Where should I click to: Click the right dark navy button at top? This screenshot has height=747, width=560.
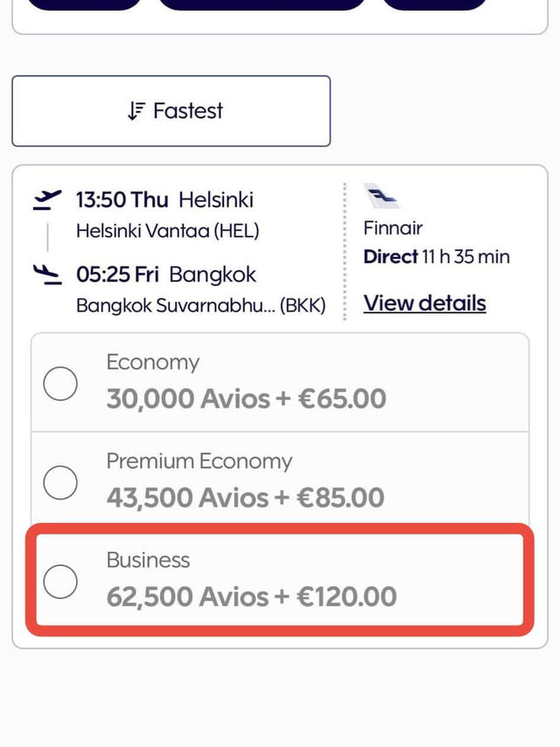pos(434,3)
